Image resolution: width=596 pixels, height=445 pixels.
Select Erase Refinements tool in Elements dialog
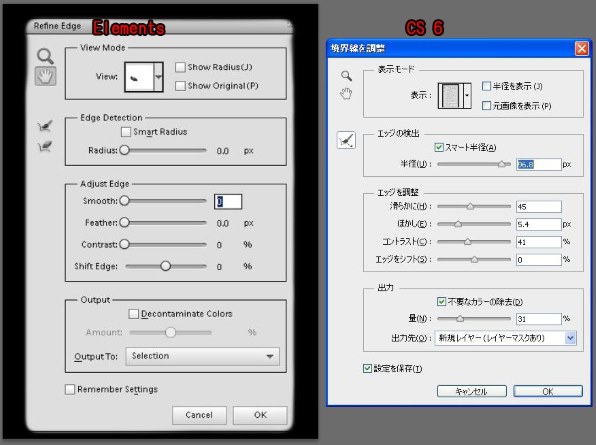(45, 146)
